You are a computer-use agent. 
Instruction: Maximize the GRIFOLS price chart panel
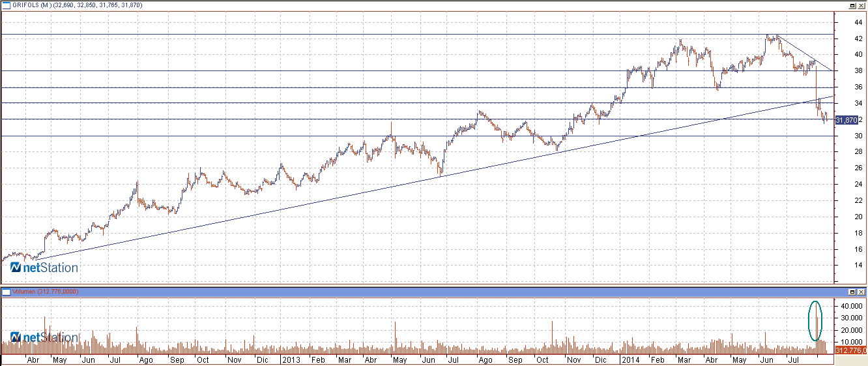click(x=852, y=5)
